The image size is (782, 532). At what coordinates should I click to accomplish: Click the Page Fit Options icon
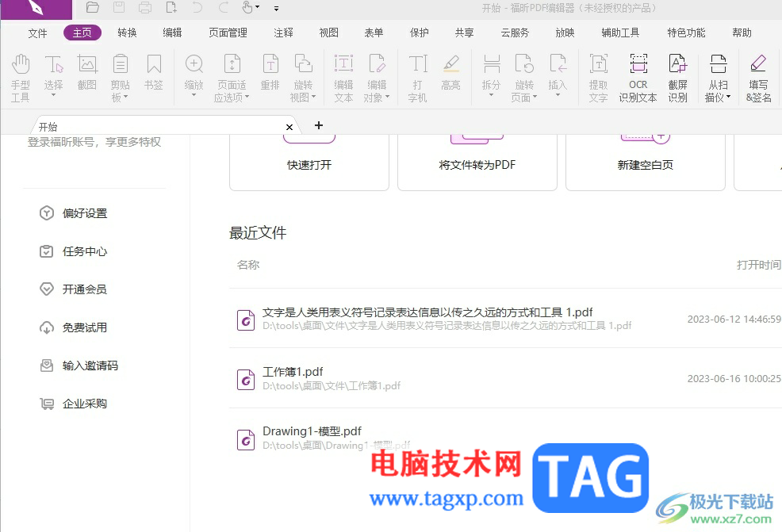[232, 65]
